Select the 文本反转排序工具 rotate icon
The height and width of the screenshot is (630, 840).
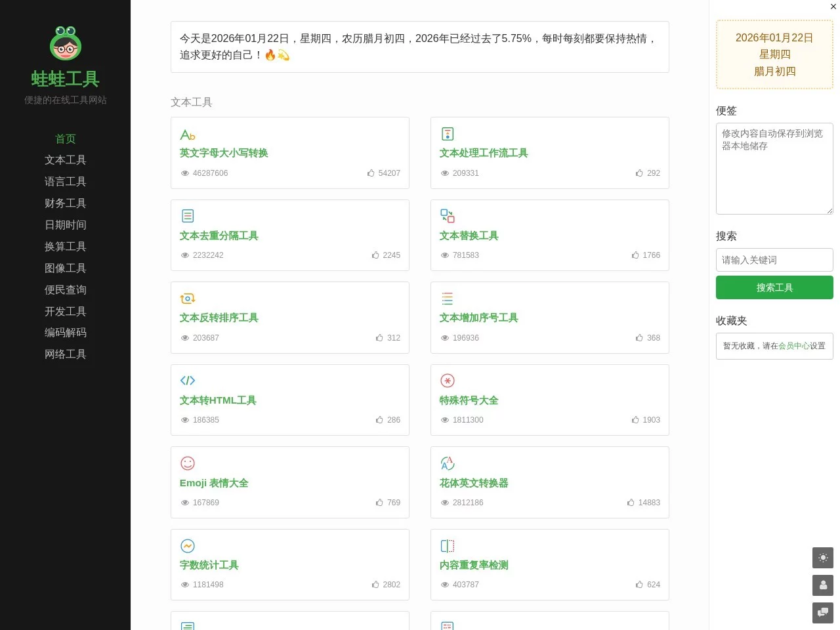click(x=188, y=298)
